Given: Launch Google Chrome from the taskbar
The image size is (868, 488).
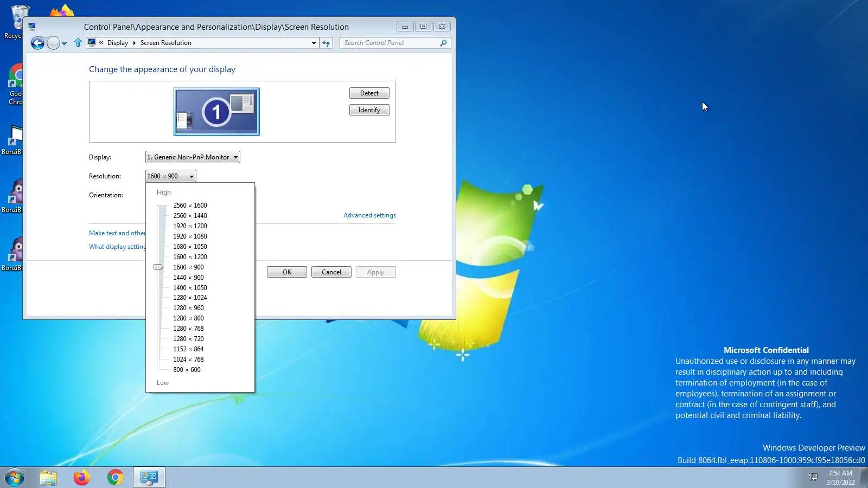Looking at the screenshot, I should click(x=116, y=478).
